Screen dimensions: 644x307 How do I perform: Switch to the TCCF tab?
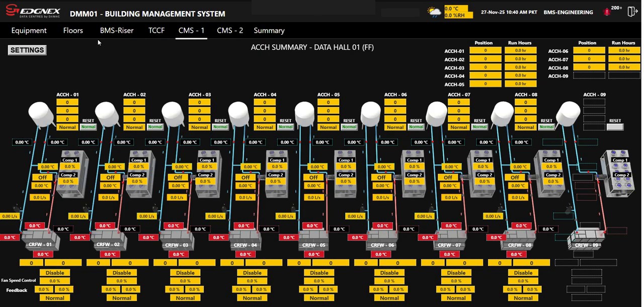coord(156,30)
